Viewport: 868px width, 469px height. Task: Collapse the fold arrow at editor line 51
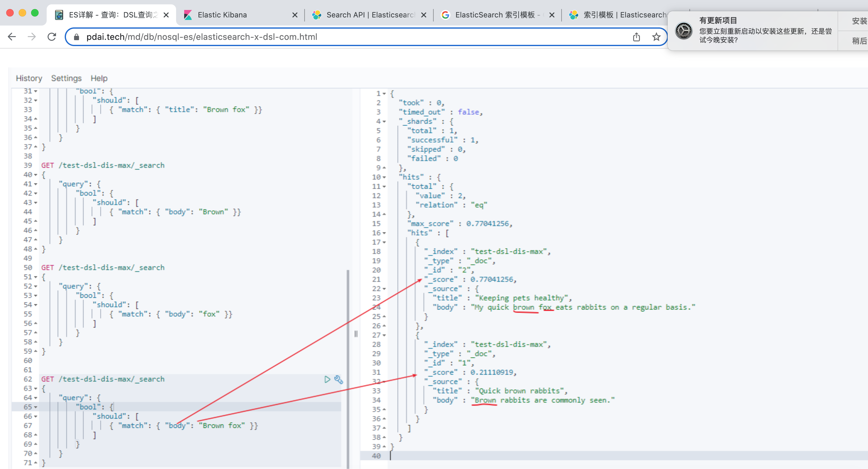tap(36, 277)
